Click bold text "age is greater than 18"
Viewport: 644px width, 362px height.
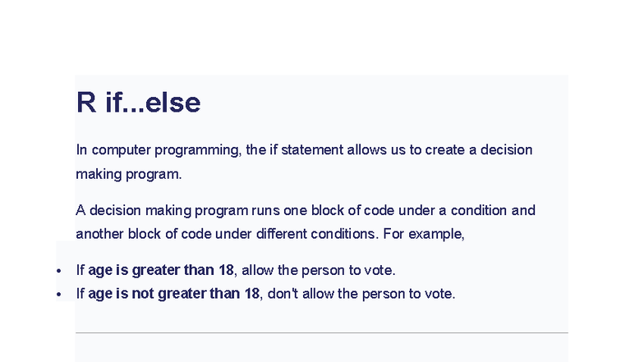point(161,270)
